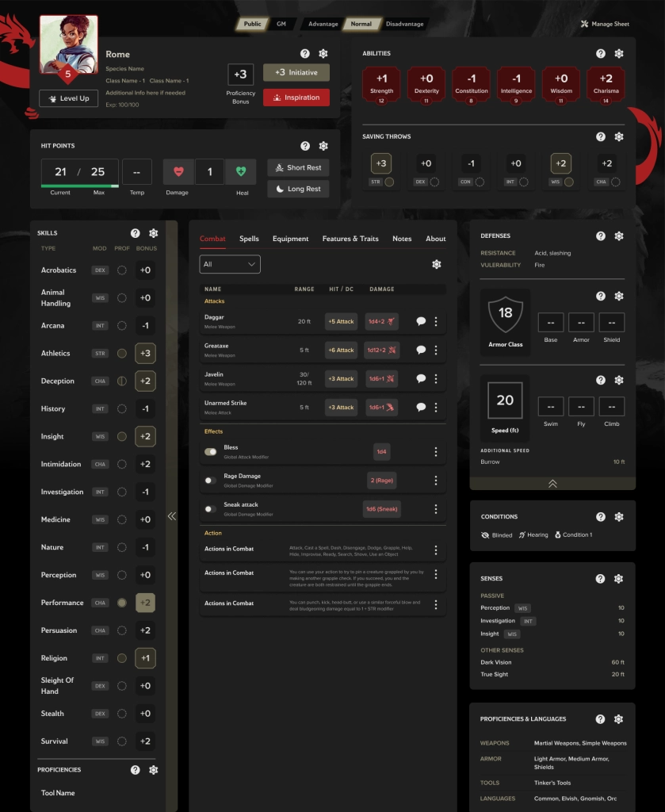Screen dimensions: 665x812
Task: Open Combat tab filter settings gear
Action: click(x=436, y=264)
